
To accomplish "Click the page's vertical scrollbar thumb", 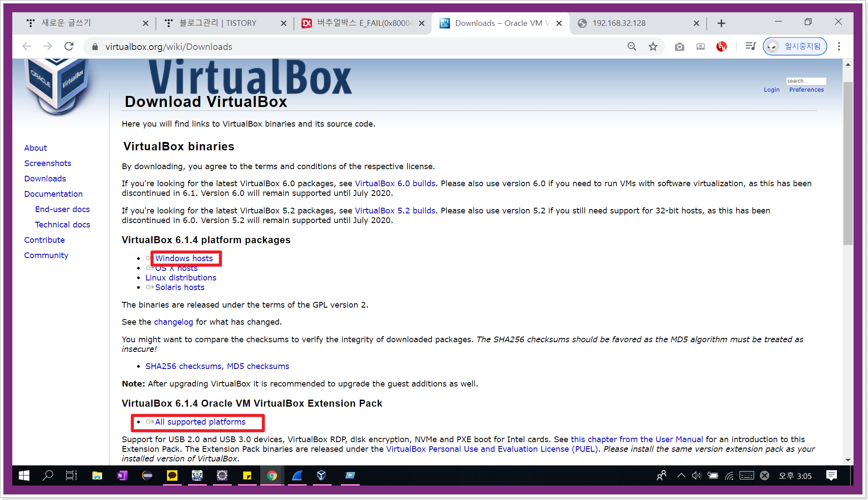I will pos(848,162).
